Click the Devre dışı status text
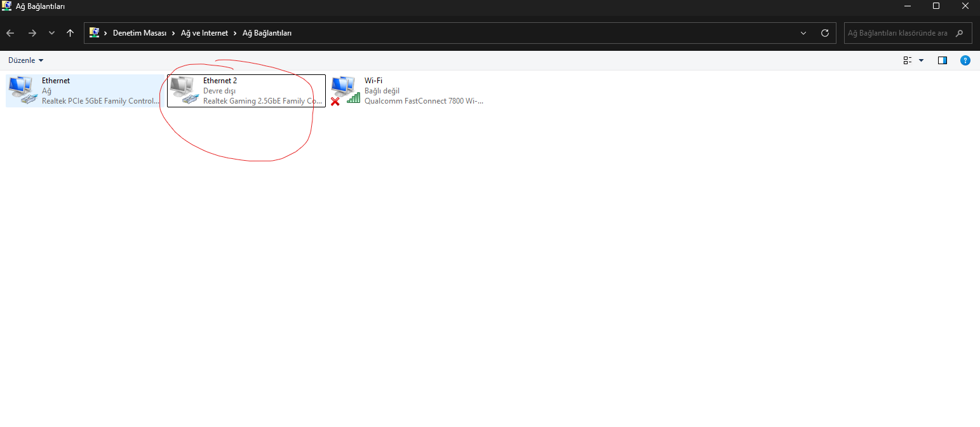Image resolution: width=980 pixels, height=427 pixels. [x=219, y=91]
